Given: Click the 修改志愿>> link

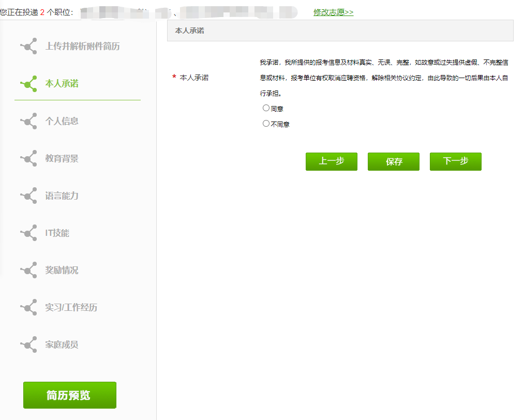Looking at the screenshot, I should click(x=333, y=12).
